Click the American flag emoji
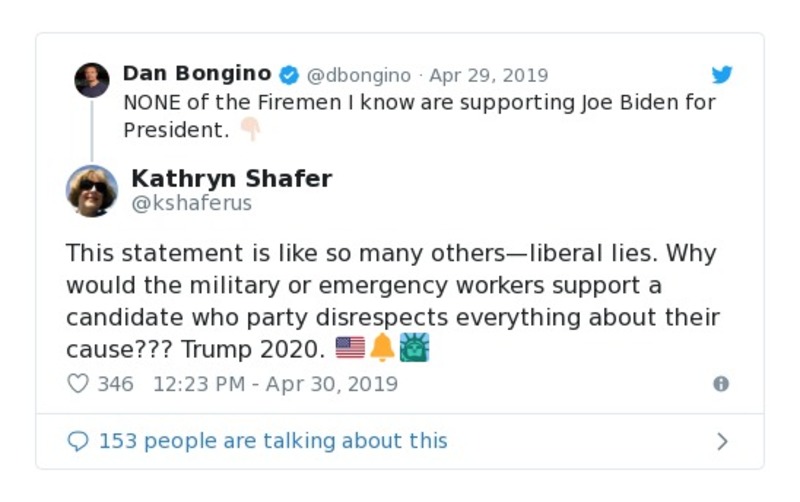The image size is (800, 502). pyautogui.click(x=350, y=348)
